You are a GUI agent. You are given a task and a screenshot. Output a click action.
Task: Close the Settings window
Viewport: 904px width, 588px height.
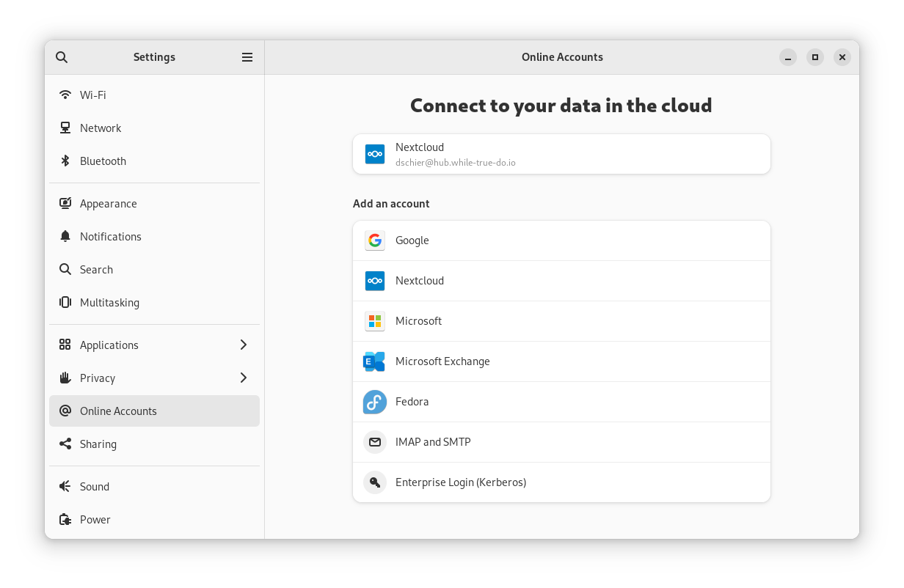[x=842, y=57]
